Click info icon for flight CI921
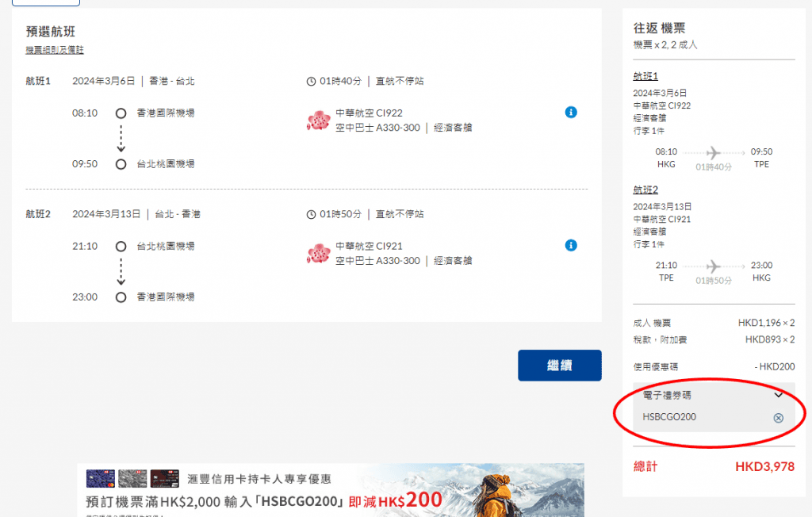The height and width of the screenshot is (517, 812). coord(571,246)
